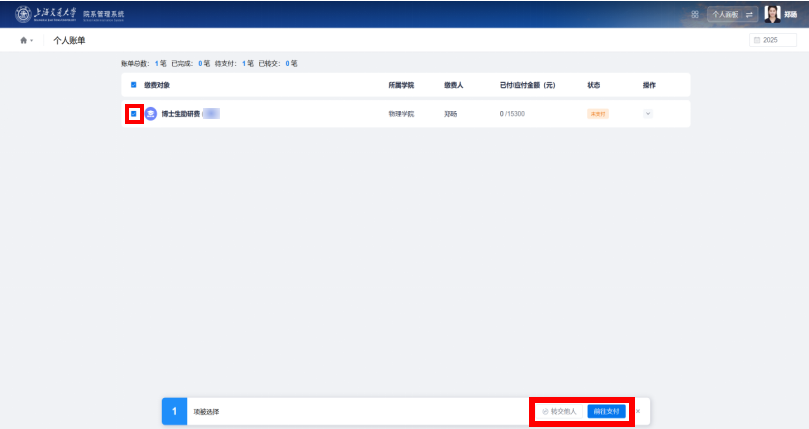The image size is (809, 429).
Task: Click the 博士生助研费 bill name
Action: tap(181, 114)
